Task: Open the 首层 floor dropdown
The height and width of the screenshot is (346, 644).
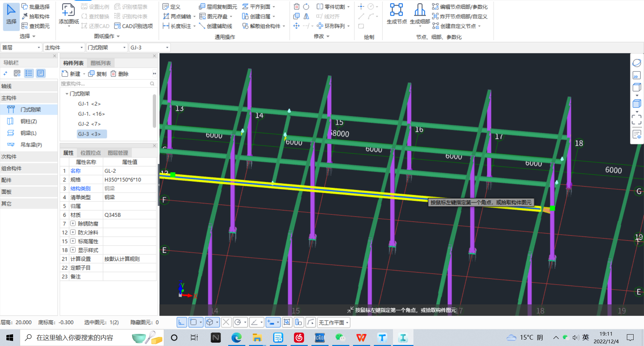Action: click(21, 48)
